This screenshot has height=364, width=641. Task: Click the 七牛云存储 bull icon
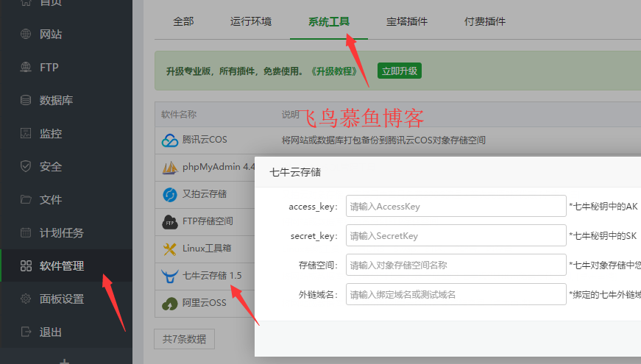point(170,276)
